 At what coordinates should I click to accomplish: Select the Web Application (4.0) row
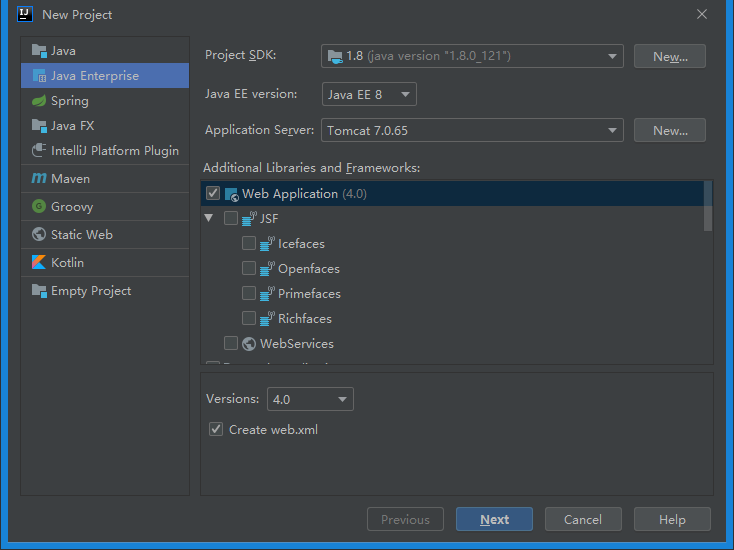pos(452,194)
